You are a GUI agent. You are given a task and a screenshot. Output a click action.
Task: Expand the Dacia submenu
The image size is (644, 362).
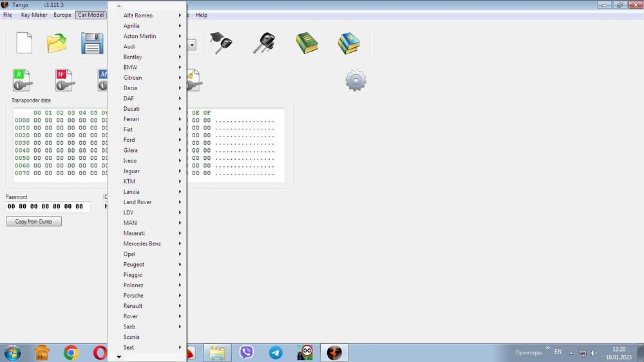pos(147,88)
